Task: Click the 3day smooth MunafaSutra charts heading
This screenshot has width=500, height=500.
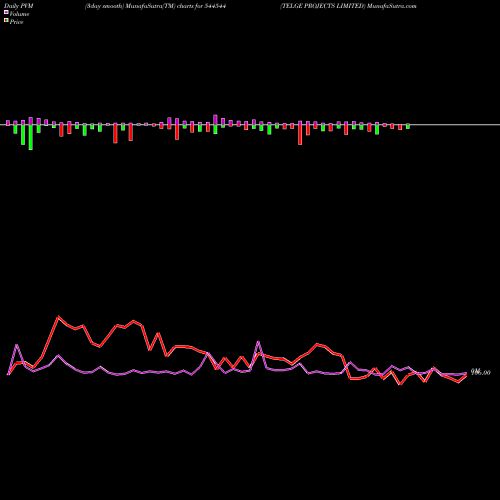Action: pos(155,6)
